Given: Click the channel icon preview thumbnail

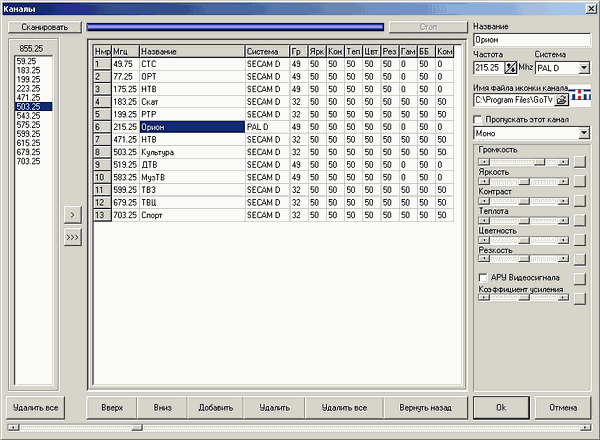Looking at the screenshot, I should pyautogui.click(x=580, y=94).
